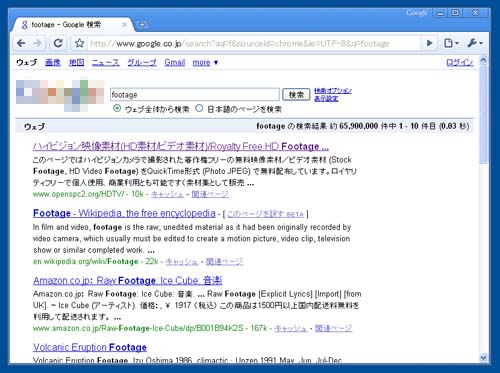Select ウェブ全体から検索 radio option

117,108
